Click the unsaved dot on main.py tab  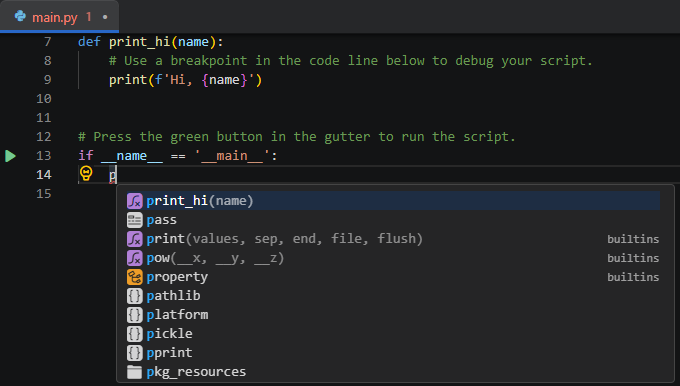(105, 17)
